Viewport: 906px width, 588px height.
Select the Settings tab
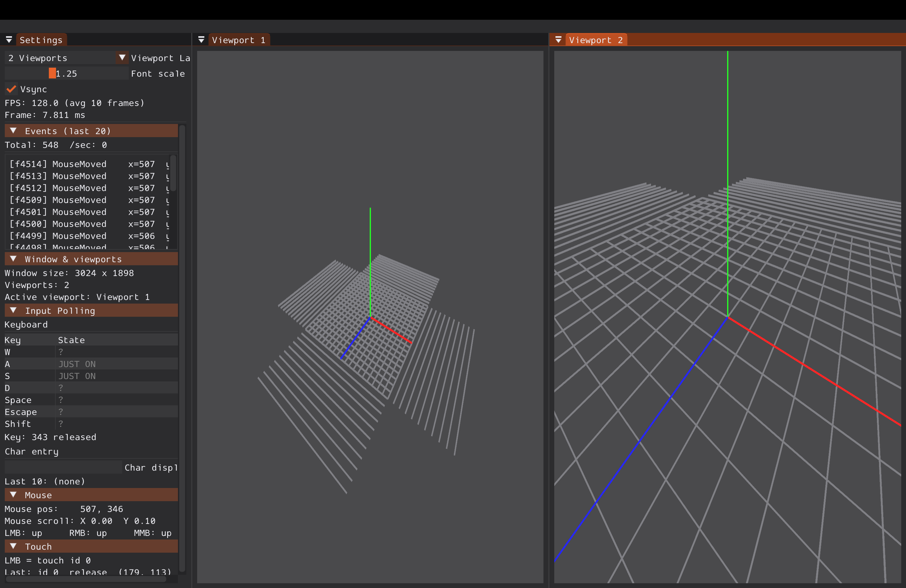pos(41,40)
